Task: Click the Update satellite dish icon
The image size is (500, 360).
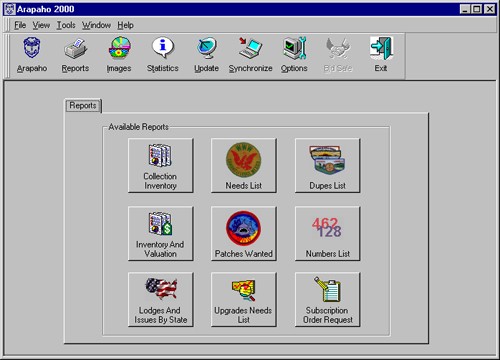Action: point(206,55)
